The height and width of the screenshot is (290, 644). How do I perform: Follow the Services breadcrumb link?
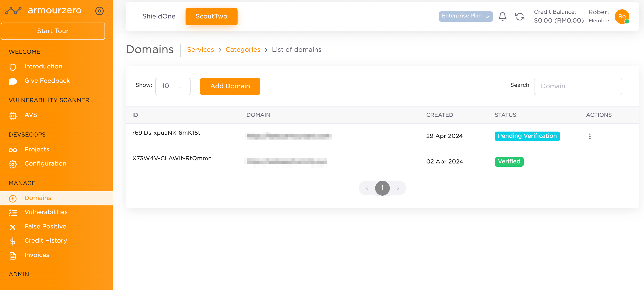[200, 50]
